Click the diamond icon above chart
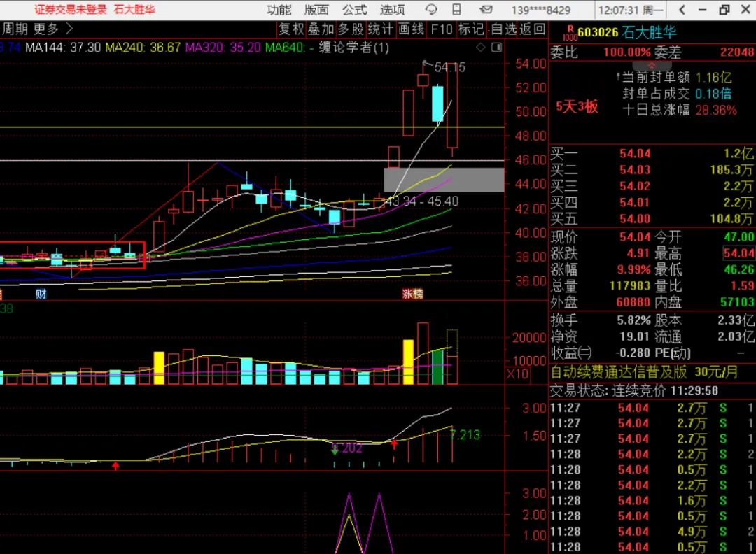This screenshot has height=554, width=756. click(481, 47)
